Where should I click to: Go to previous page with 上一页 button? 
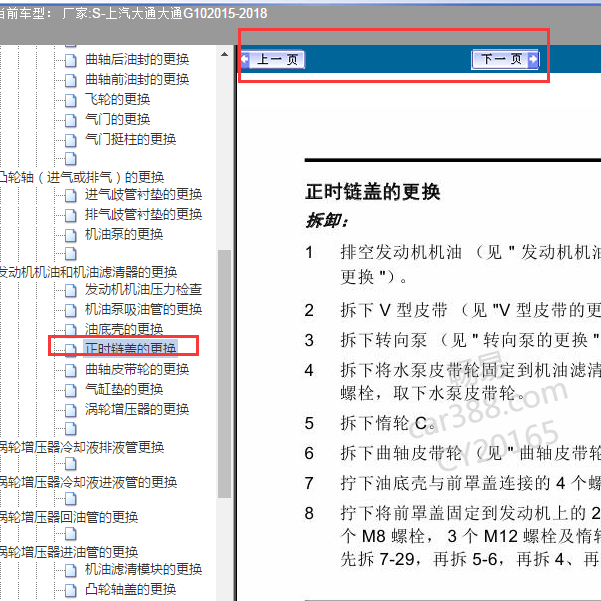273,59
